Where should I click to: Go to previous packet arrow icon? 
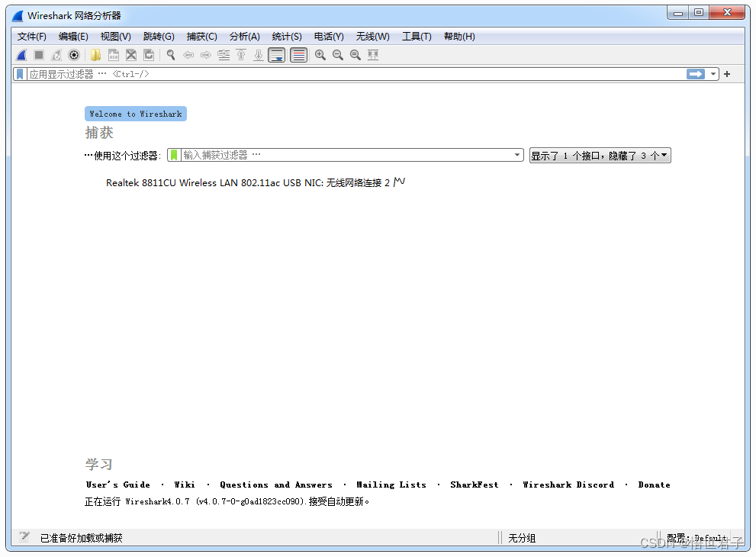tap(188, 55)
